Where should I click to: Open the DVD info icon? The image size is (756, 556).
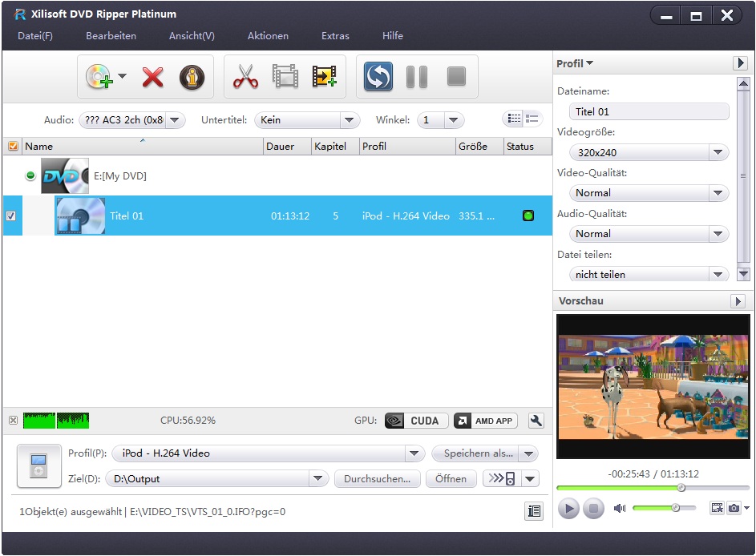(x=192, y=77)
